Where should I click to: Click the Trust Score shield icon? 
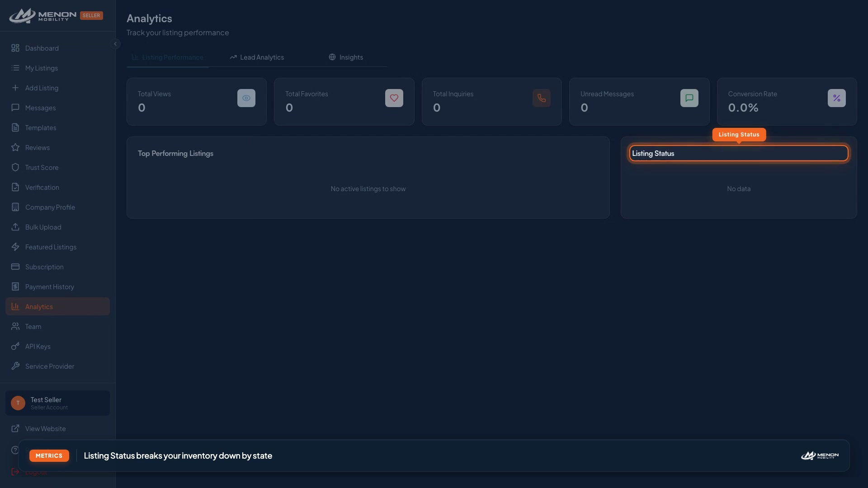(x=15, y=168)
